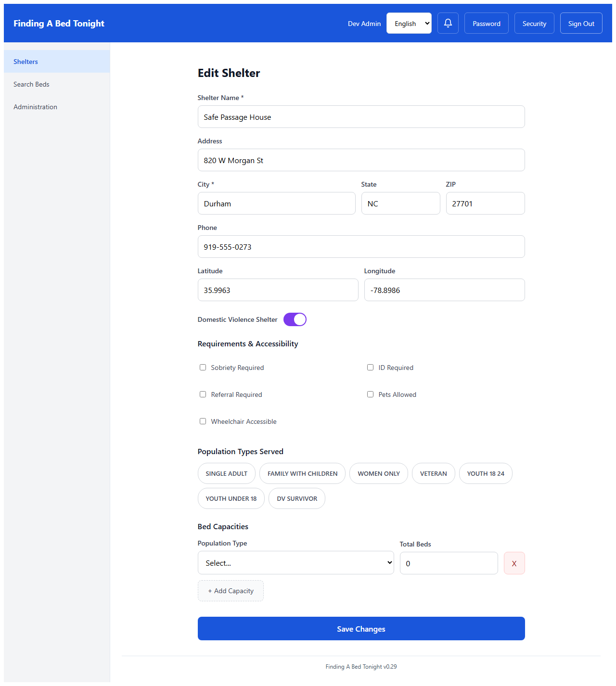The width and height of the screenshot is (616, 686).
Task: Click the Total Beds input field
Action: click(448, 563)
